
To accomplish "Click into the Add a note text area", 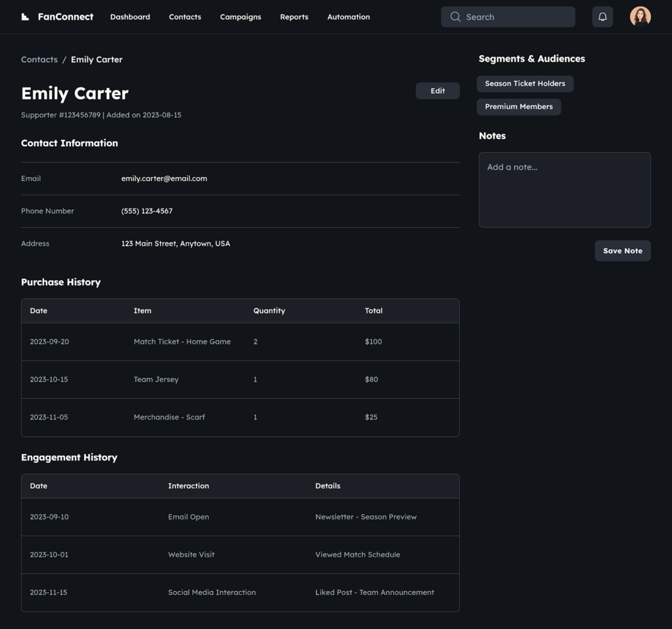I will (x=564, y=190).
